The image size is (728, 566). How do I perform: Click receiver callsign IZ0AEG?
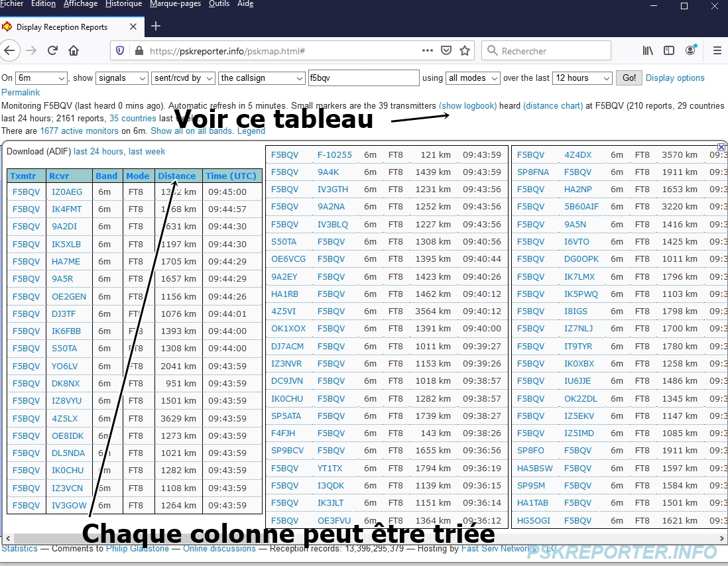[x=67, y=192]
